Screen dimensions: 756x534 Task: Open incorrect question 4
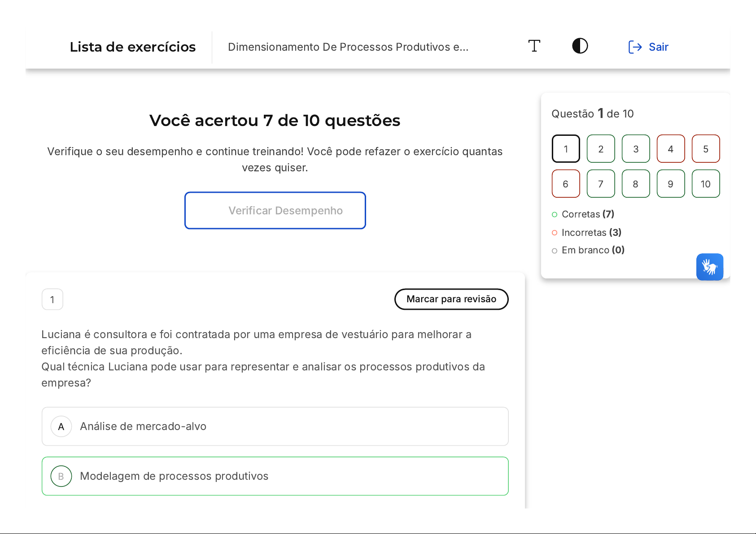[x=671, y=149]
